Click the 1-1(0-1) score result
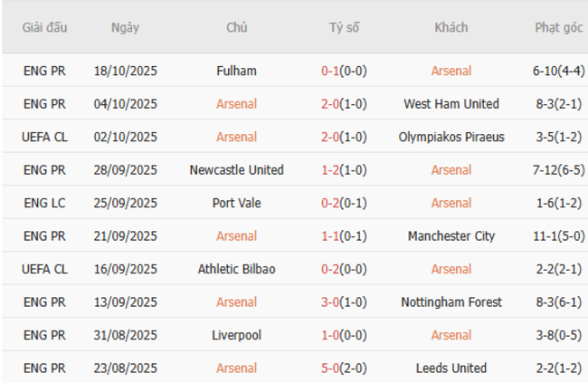The image size is (588, 383). coord(344,236)
